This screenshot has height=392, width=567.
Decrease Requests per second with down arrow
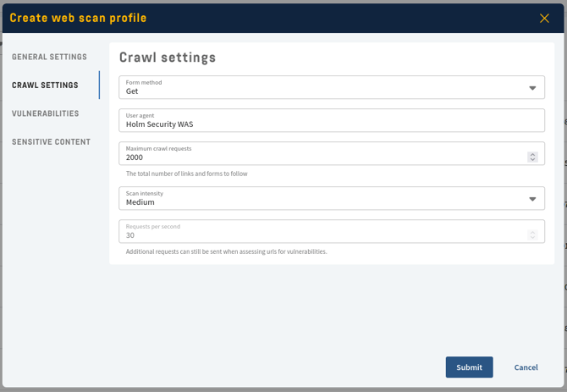532,237
